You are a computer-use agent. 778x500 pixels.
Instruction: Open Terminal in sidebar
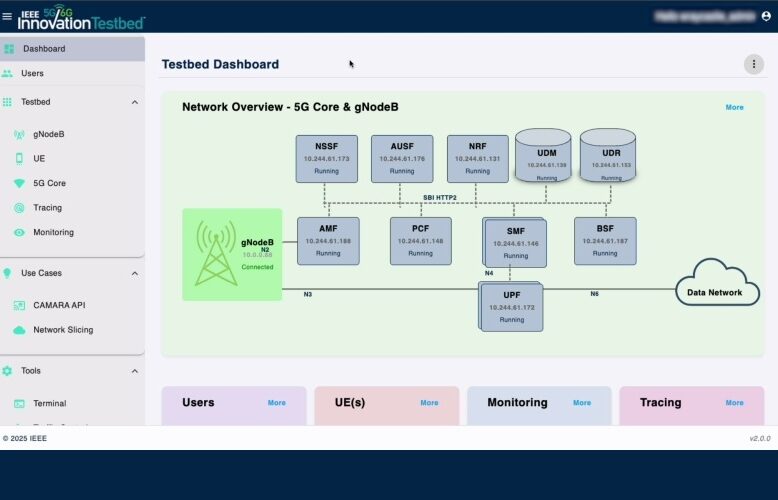coord(72,403)
